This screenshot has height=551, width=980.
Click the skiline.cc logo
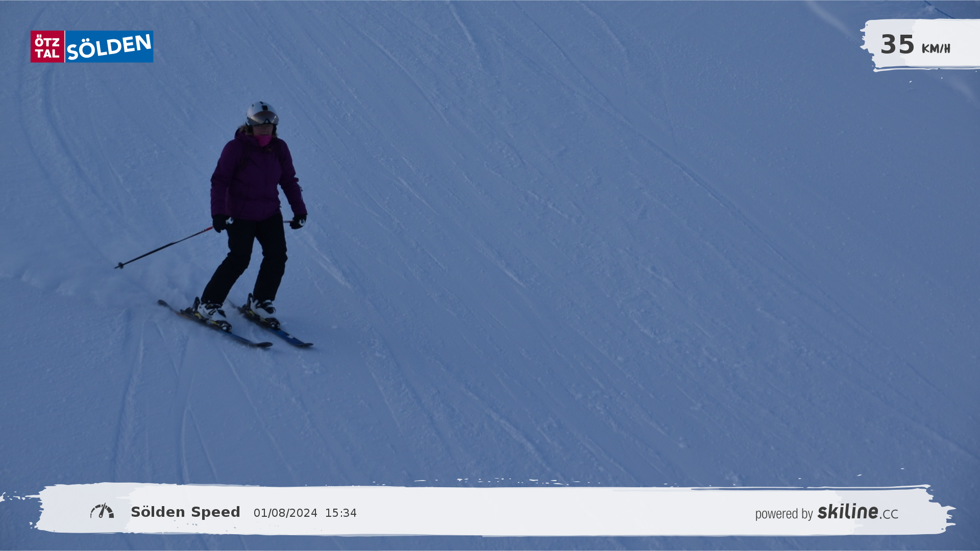(x=857, y=512)
